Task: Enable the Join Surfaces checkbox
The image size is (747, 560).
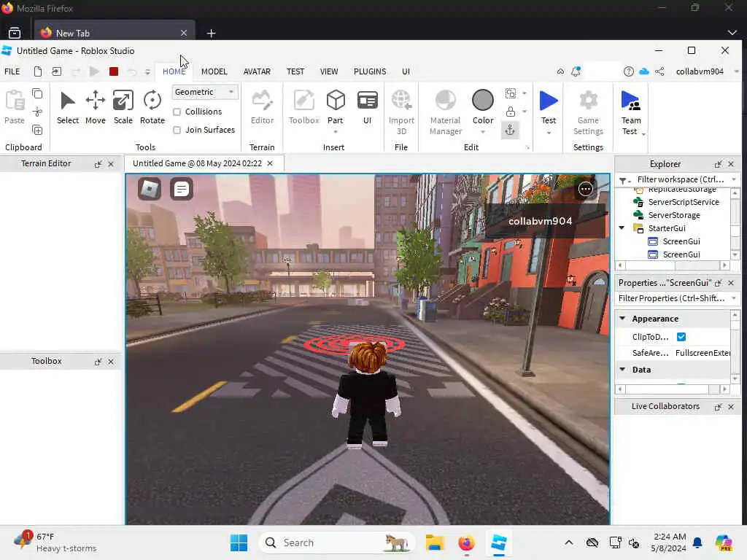Action: pyautogui.click(x=177, y=130)
